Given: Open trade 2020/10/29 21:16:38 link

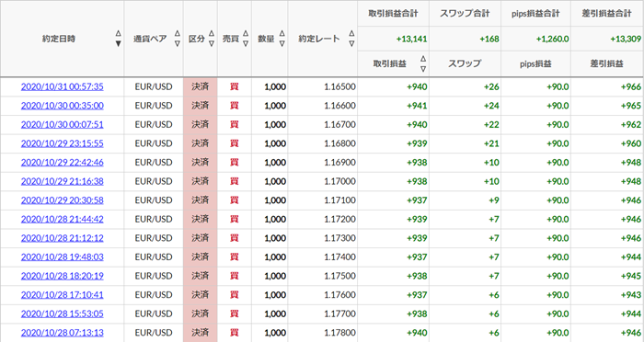Looking at the screenshot, I should point(62,181).
